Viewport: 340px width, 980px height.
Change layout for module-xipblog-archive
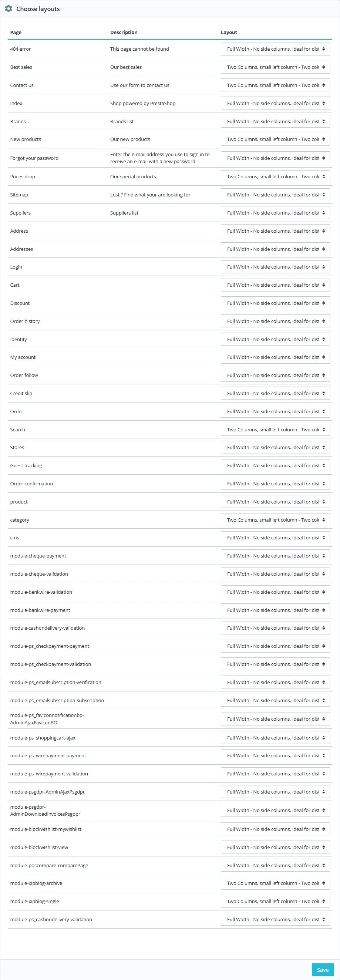275,883
